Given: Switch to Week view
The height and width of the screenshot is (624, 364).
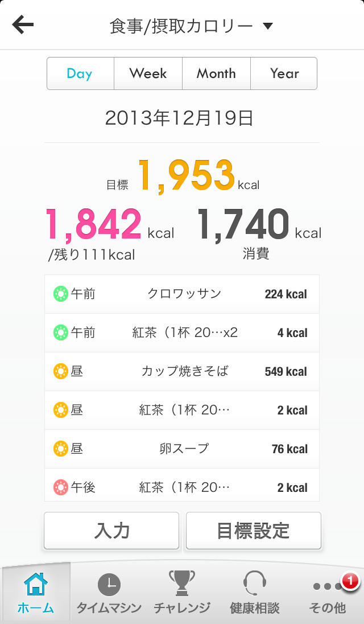Looking at the screenshot, I should tap(148, 73).
